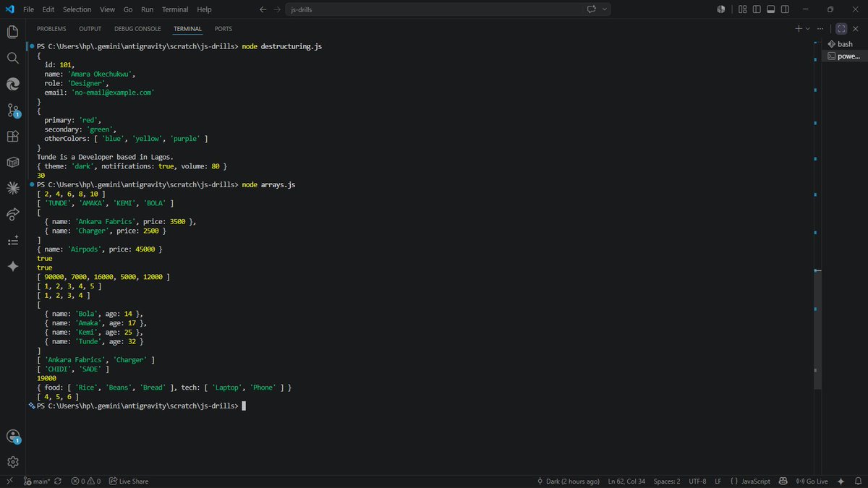The width and height of the screenshot is (868, 488).
Task: Toggle the half-shaded circle icon in title bar
Action: (x=720, y=9)
